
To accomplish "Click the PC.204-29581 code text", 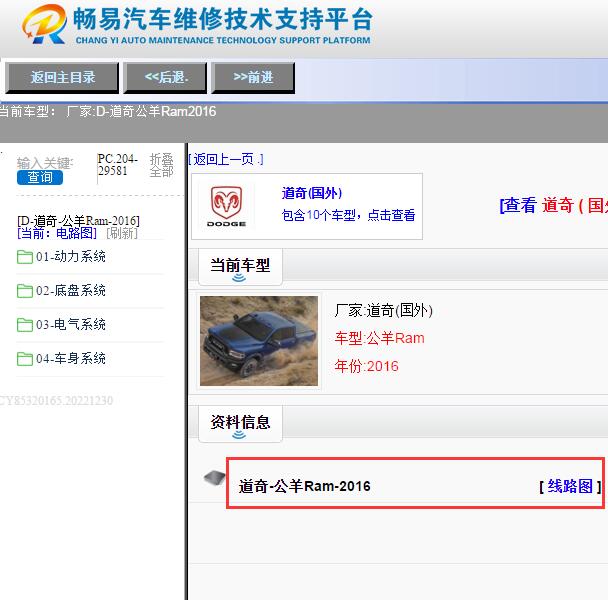I will pos(117,165).
